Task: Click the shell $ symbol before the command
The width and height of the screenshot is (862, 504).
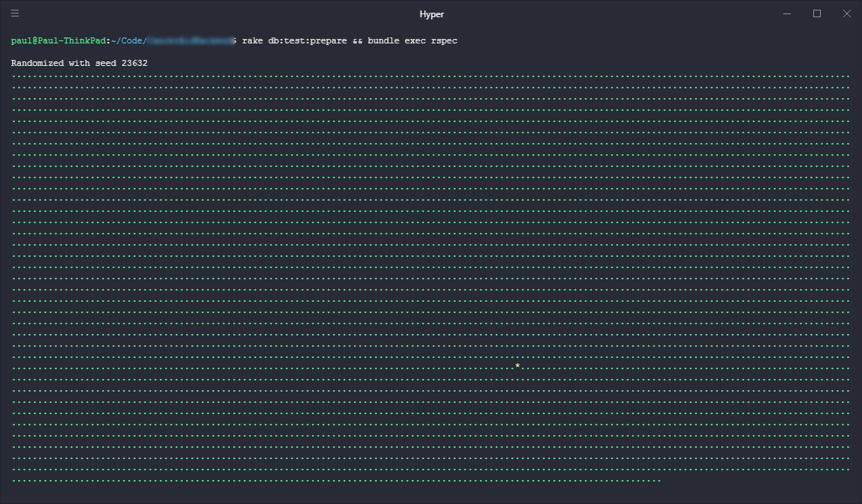Action: (x=235, y=40)
